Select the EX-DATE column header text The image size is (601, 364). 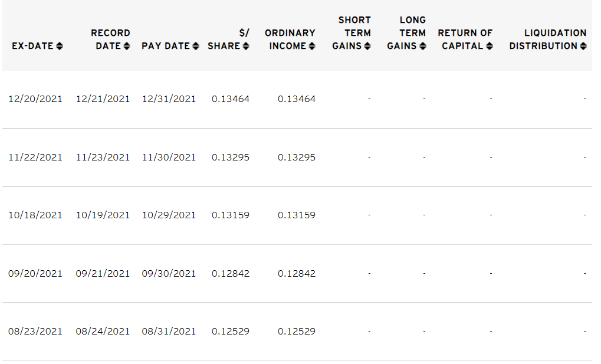pyautogui.click(x=32, y=46)
